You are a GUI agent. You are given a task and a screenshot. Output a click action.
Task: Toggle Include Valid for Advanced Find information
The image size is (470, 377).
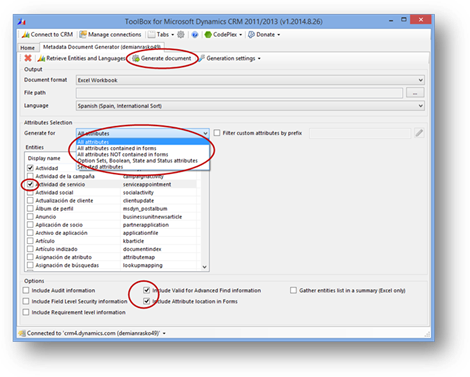146,290
